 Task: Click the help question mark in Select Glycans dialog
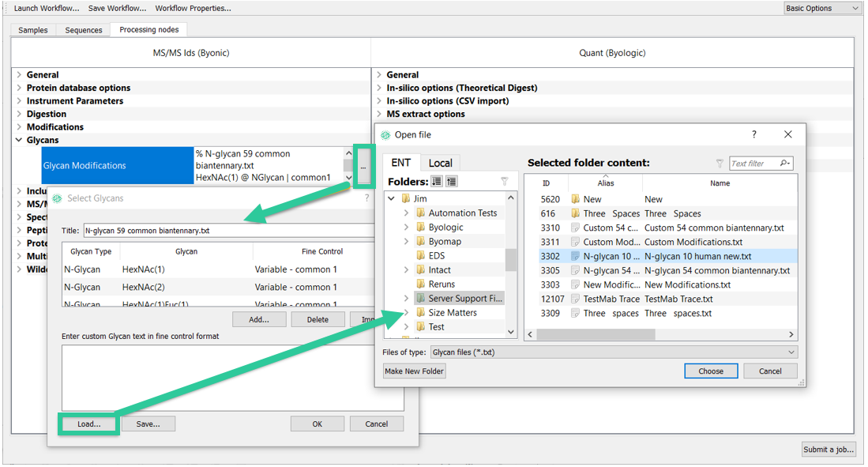pos(366,198)
